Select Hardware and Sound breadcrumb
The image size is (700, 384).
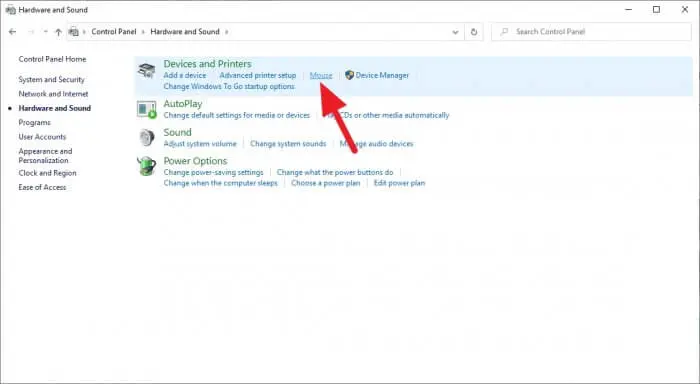coord(185,32)
